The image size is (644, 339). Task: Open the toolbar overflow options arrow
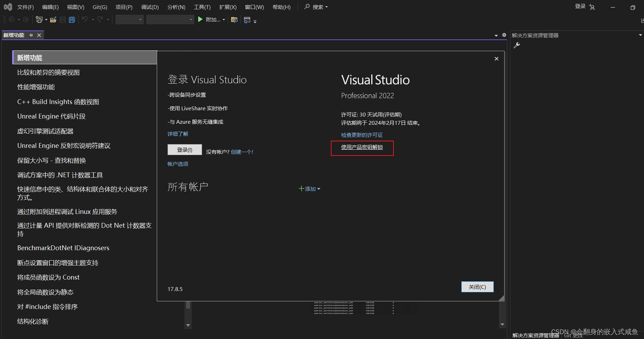[x=255, y=21]
